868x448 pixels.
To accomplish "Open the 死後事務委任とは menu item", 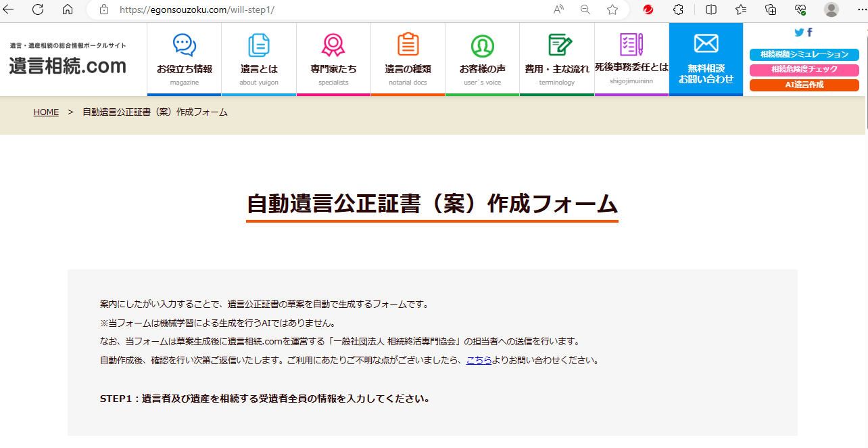I will (x=631, y=60).
